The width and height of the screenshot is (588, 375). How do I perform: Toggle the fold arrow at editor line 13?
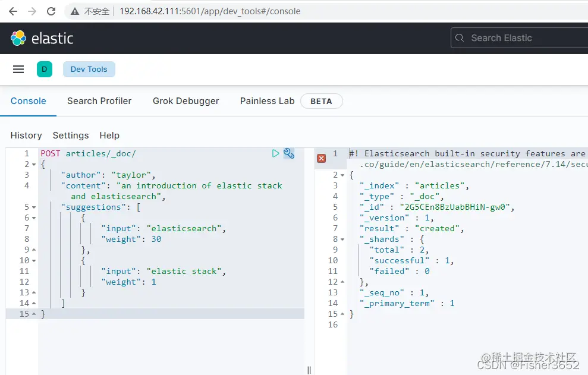point(34,292)
